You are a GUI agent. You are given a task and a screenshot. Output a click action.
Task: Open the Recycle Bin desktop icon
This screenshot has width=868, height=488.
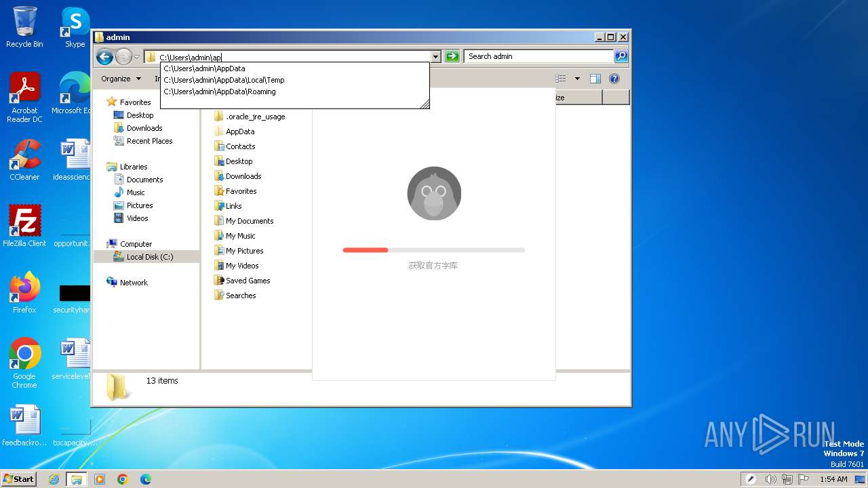[x=24, y=27]
